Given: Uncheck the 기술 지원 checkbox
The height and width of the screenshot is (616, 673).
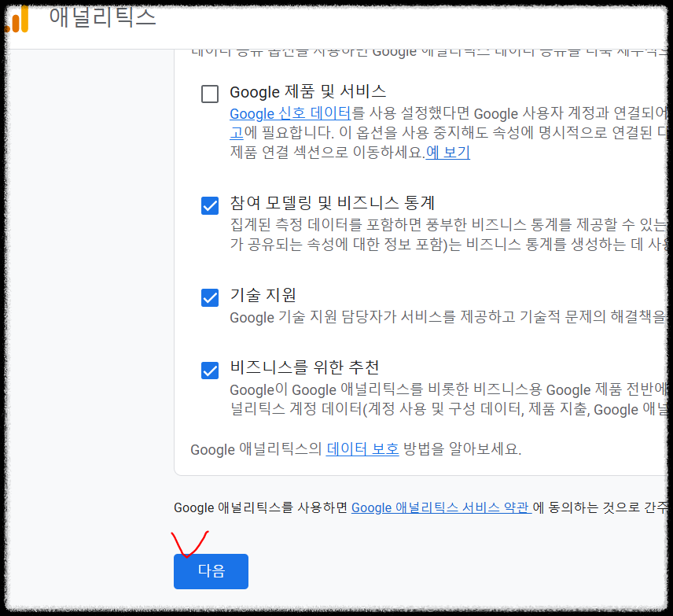Looking at the screenshot, I should pyautogui.click(x=210, y=297).
